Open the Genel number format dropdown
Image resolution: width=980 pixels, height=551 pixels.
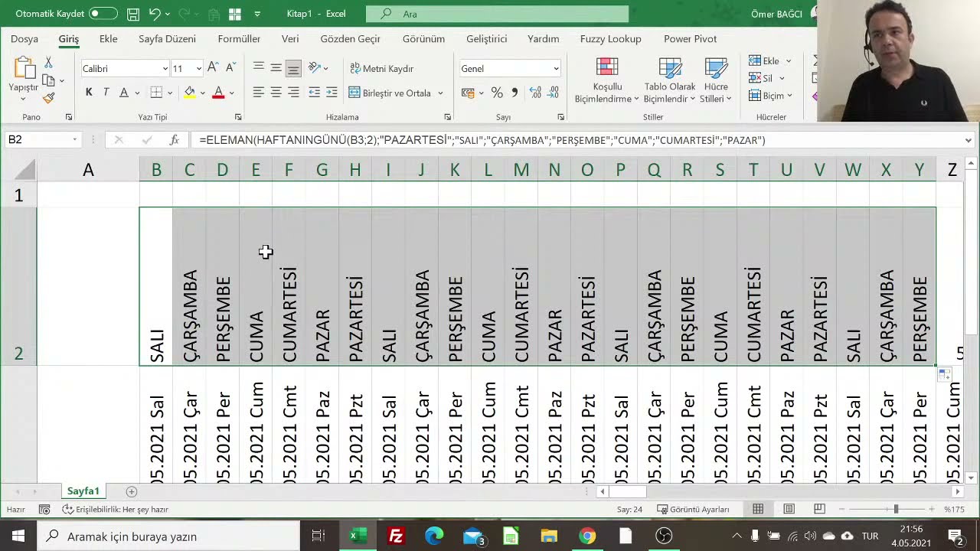point(556,69)
